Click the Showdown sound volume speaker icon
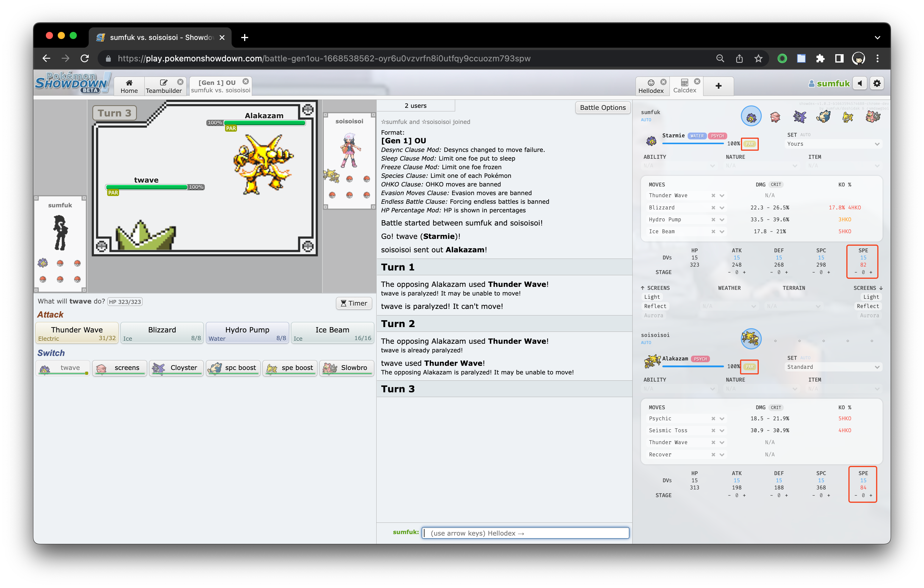 (860, 83)
